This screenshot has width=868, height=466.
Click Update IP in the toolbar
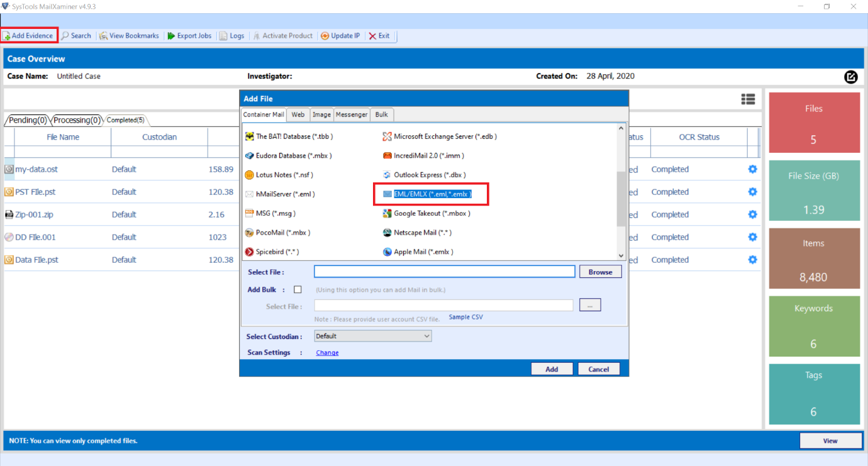341,36
